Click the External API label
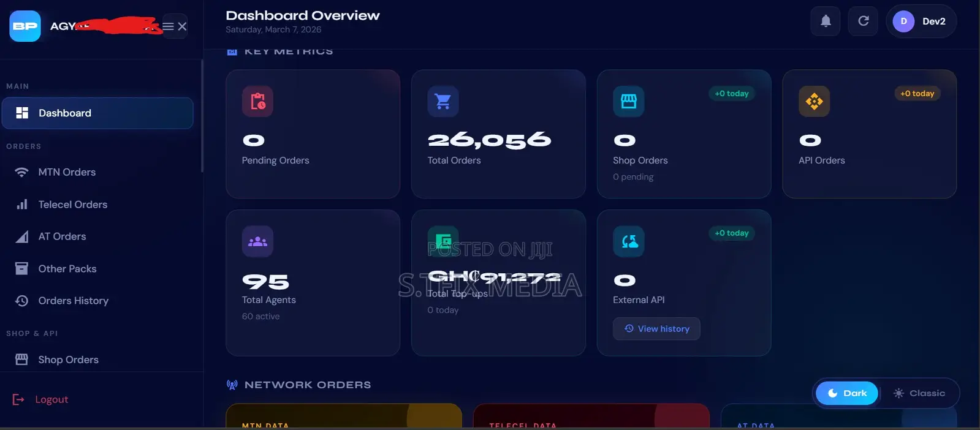The image size is (980, 430). pos(639,300)
